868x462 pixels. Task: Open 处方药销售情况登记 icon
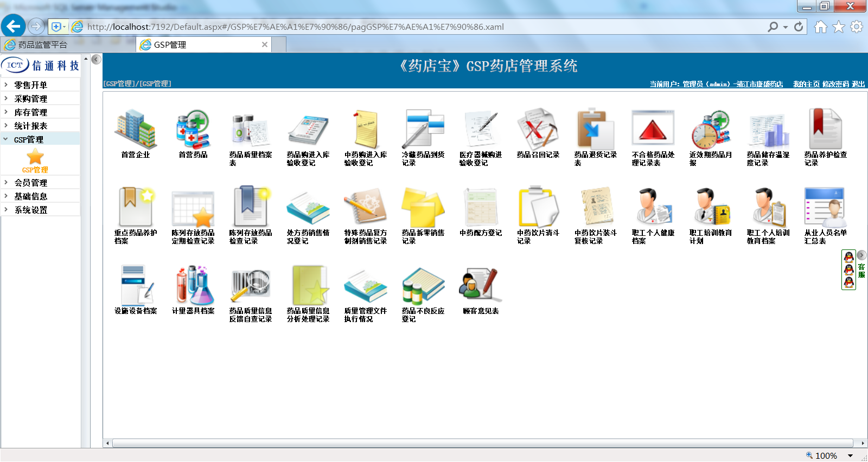pyautogui.click(x=308, y=208)
